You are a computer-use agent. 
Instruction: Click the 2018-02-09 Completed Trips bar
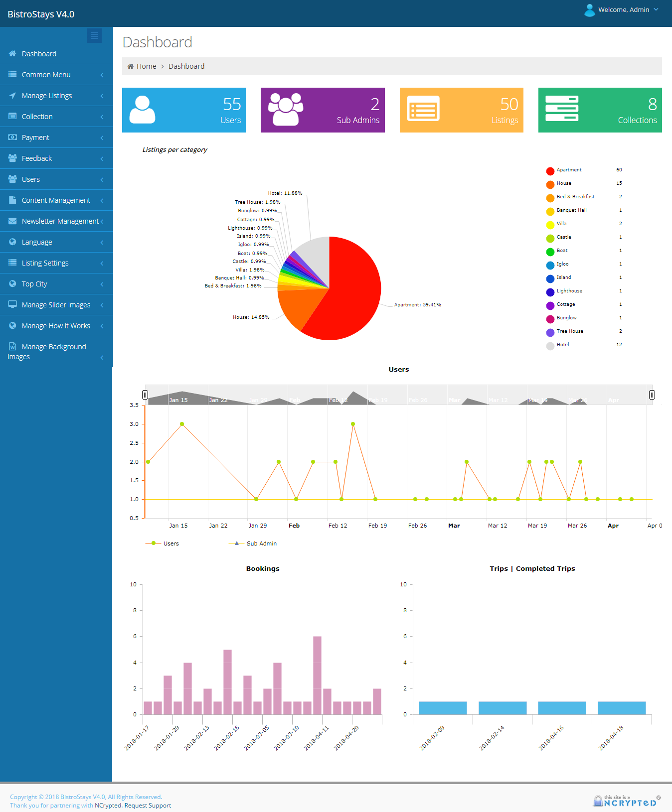pos(443,708)
